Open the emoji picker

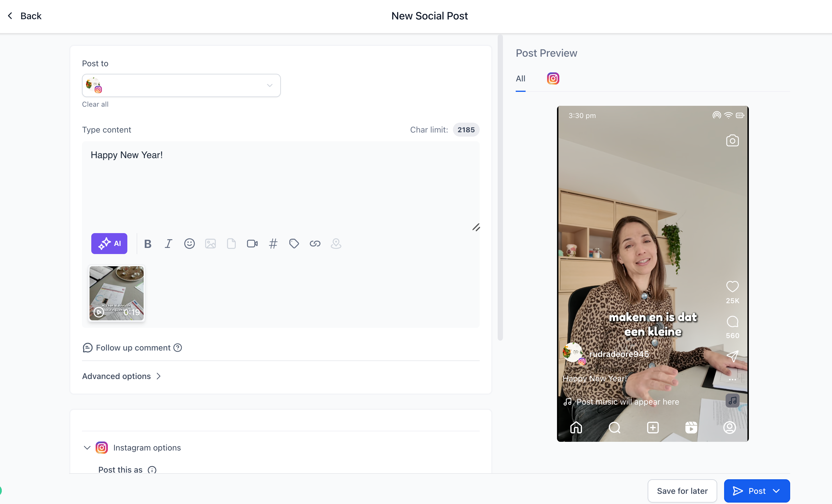coord(190,243)
